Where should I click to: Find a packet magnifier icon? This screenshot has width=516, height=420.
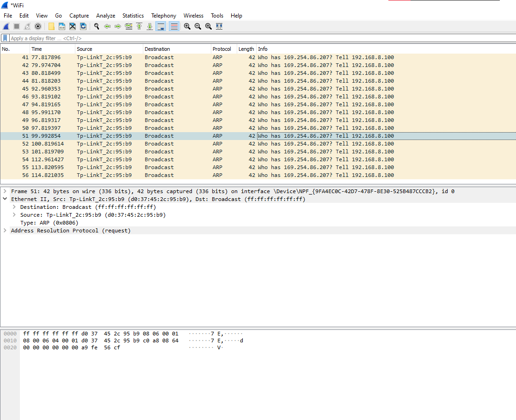click(97, 26)
